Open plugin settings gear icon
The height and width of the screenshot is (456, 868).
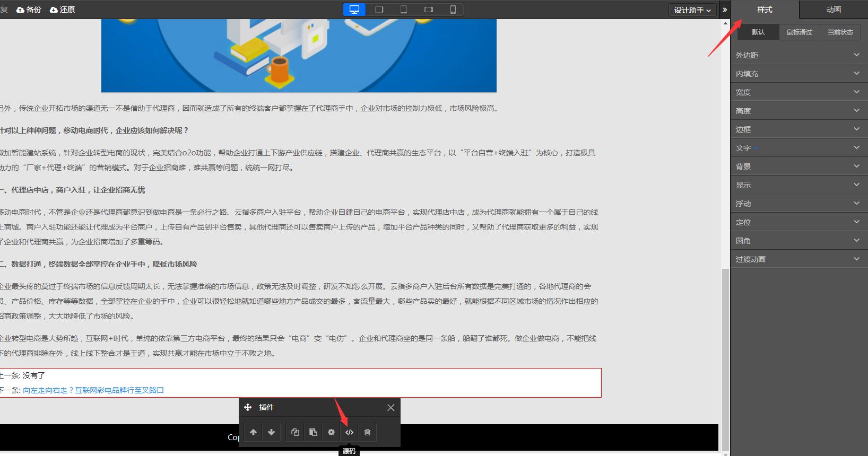pyautogui.click(x=331, y=432)
